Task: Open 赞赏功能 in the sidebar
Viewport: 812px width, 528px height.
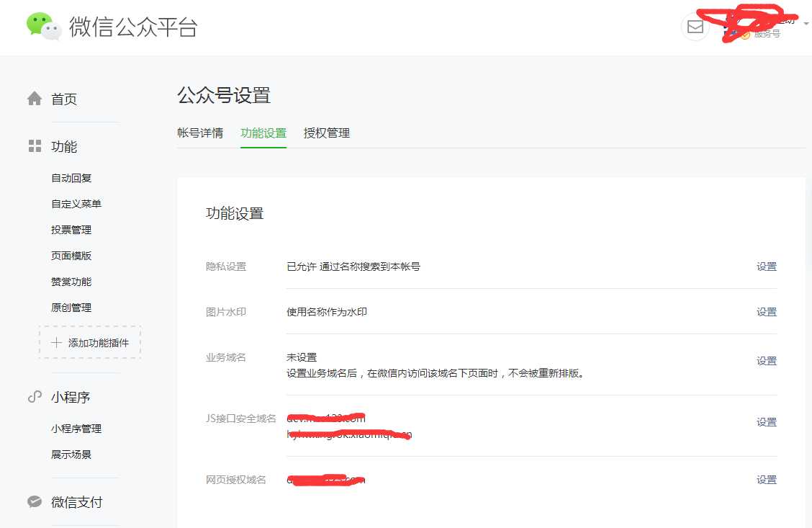Action: pyautogui.click(x=71, y=282)
